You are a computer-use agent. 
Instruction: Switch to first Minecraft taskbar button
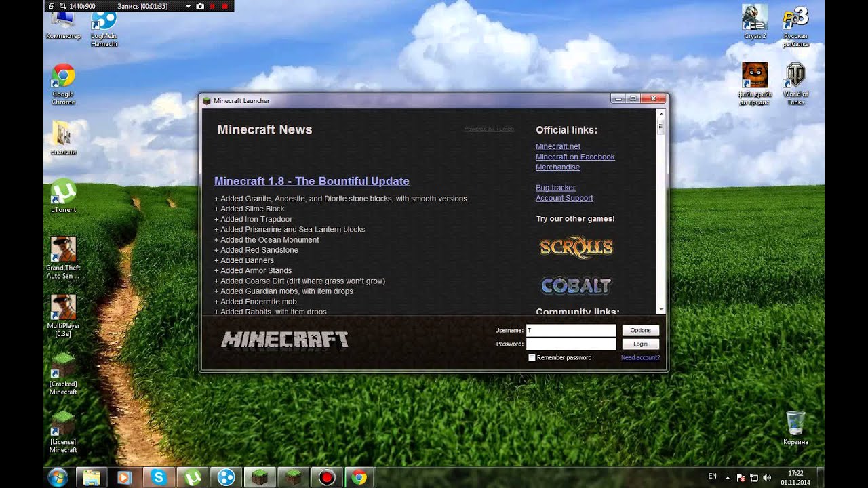point(260,477)
